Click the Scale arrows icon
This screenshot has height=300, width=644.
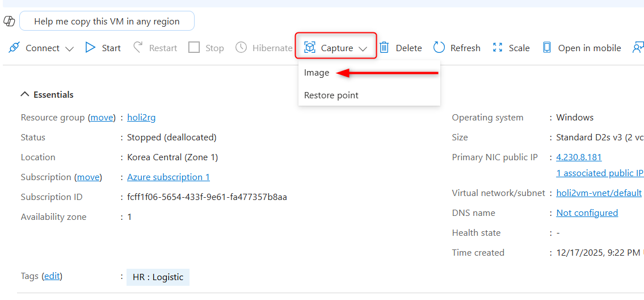(498, 48)
